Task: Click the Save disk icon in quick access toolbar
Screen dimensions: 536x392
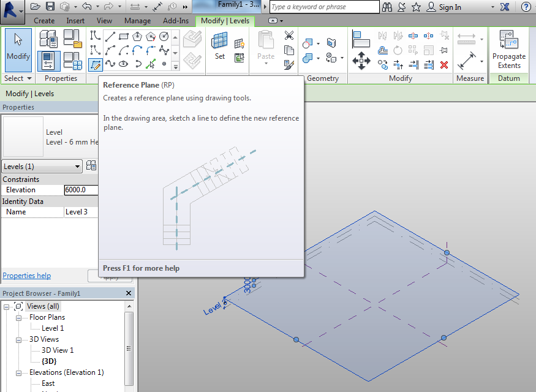Action: point(50,7)
